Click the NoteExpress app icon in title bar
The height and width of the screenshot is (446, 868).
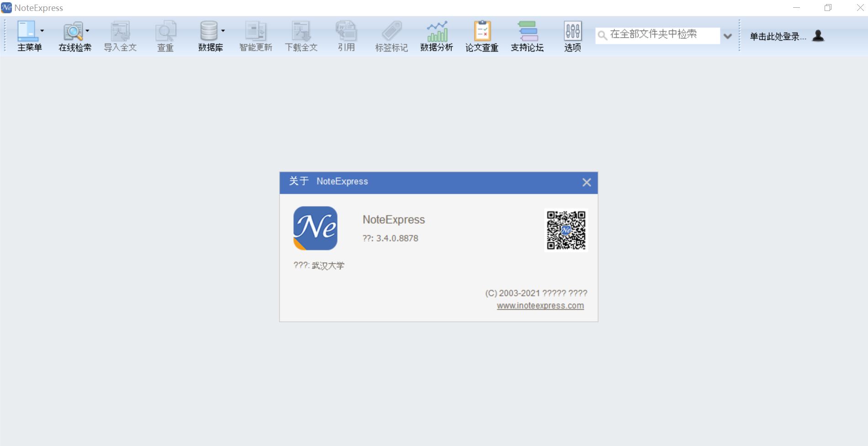coord(6,8)
